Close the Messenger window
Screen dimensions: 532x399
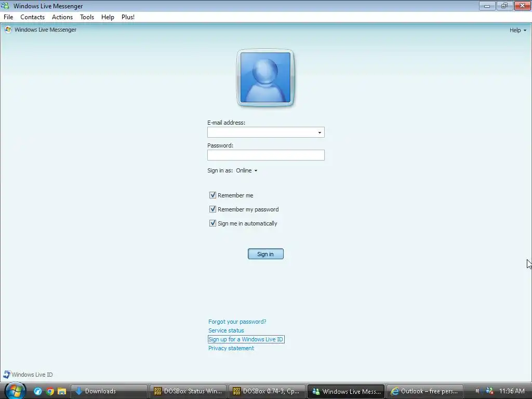pyautogui.click(x=523, y=5)
